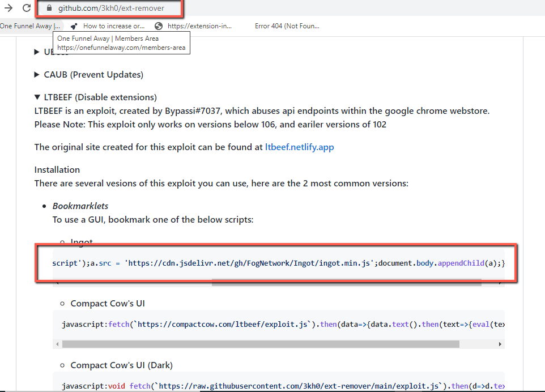This screenshot has width=545, height=392.
Task: Click globe icon of extension-in bookmark
Action: [x=159, y=26]
